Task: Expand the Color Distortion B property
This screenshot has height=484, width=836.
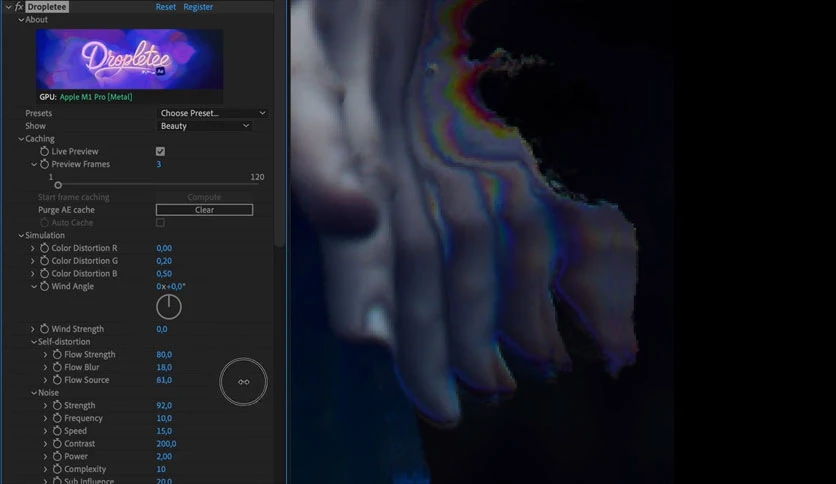Action: [33, 273]
